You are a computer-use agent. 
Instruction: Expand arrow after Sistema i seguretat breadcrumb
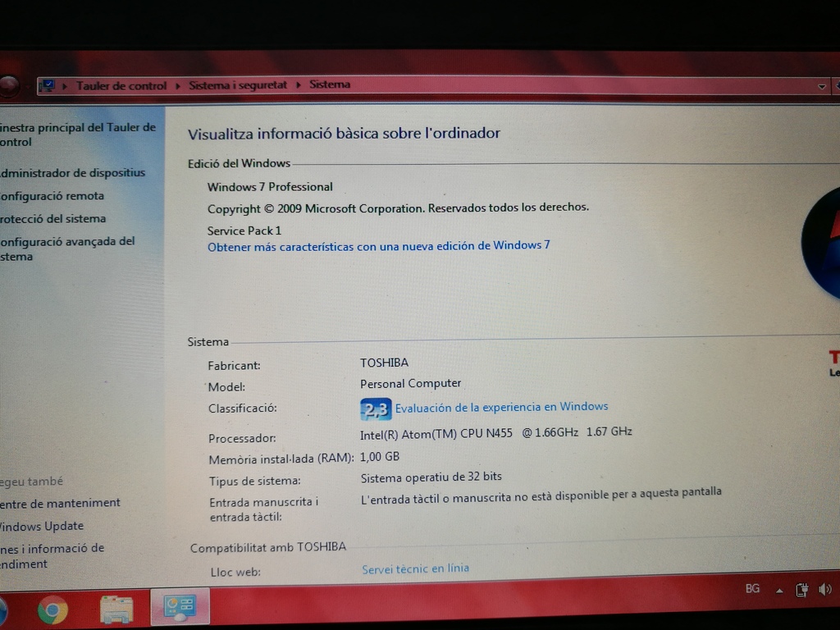click(299, 84)
